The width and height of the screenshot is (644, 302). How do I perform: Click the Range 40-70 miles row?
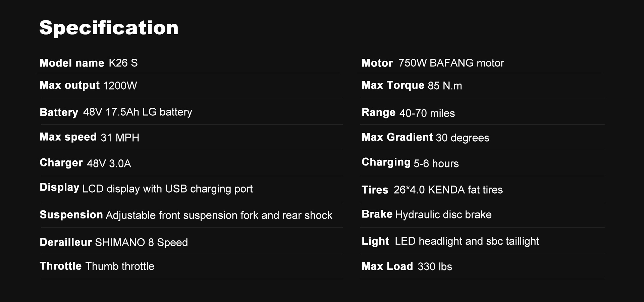point(408,113)
